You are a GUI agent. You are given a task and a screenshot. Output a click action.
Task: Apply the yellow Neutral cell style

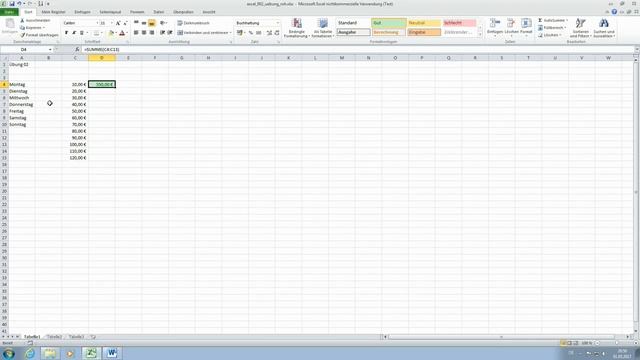(424, 23)
